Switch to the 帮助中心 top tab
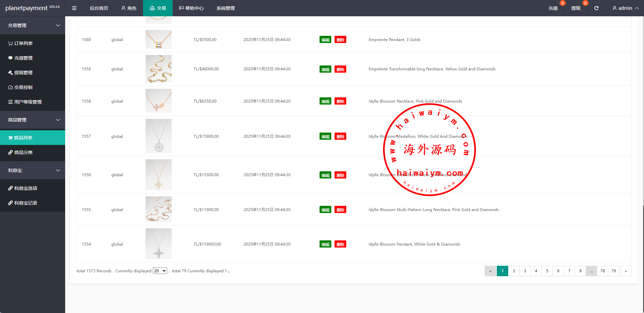Screen dimensions: 644x313 191,8
